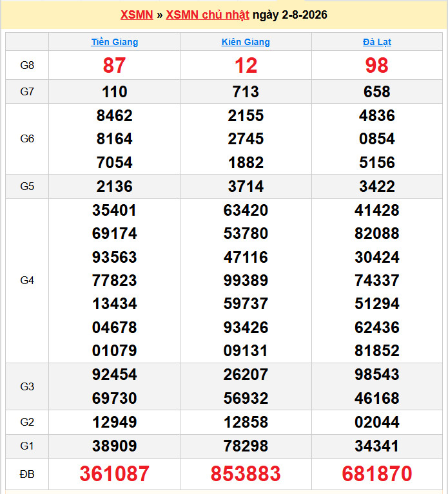Viewport: 448px width, 494px height.
Task: Open the XSMN chủ nhật link
Action: [x=208, y=15]
